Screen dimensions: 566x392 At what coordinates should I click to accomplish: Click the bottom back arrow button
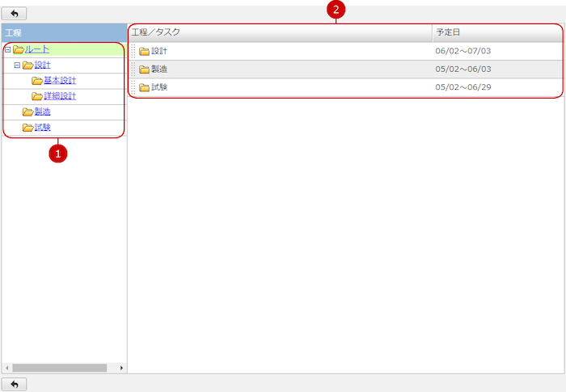click(x=14, y=384)
